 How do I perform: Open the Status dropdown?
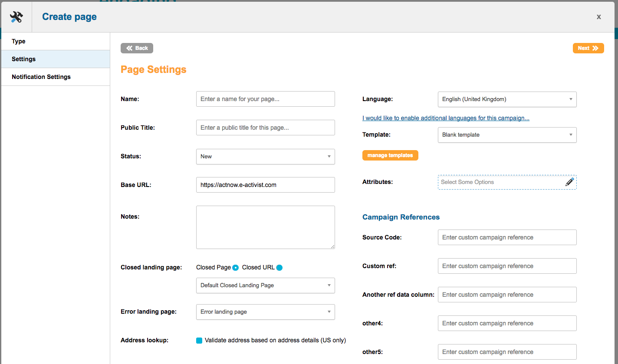pyautogui.click(x=265, y=157)
